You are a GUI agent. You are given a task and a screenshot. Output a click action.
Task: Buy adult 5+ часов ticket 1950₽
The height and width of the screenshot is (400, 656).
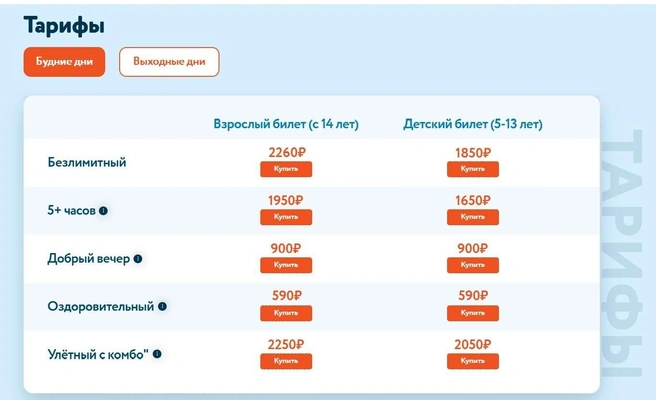[x=286, y=217]
